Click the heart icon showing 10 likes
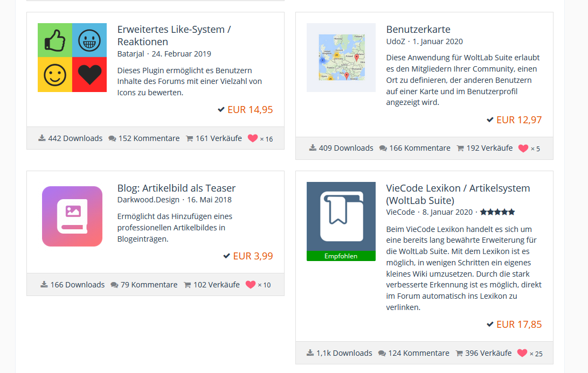The height and width of the screenshot is (373, 588). [x=250, y=285]
